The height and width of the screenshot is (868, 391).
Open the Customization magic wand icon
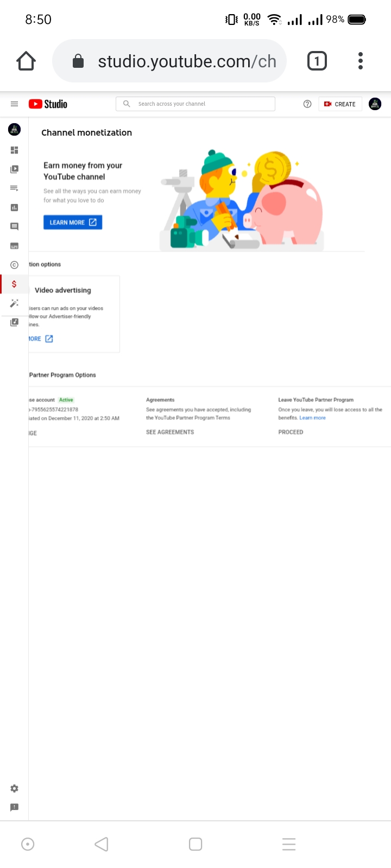click(x=15, y=303)
